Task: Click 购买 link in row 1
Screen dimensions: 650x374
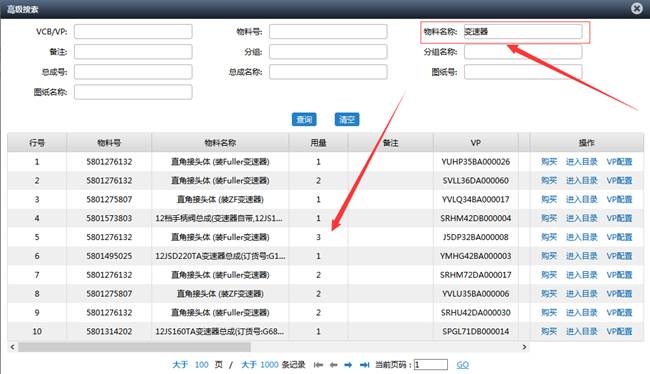Action: coord(549,162)
